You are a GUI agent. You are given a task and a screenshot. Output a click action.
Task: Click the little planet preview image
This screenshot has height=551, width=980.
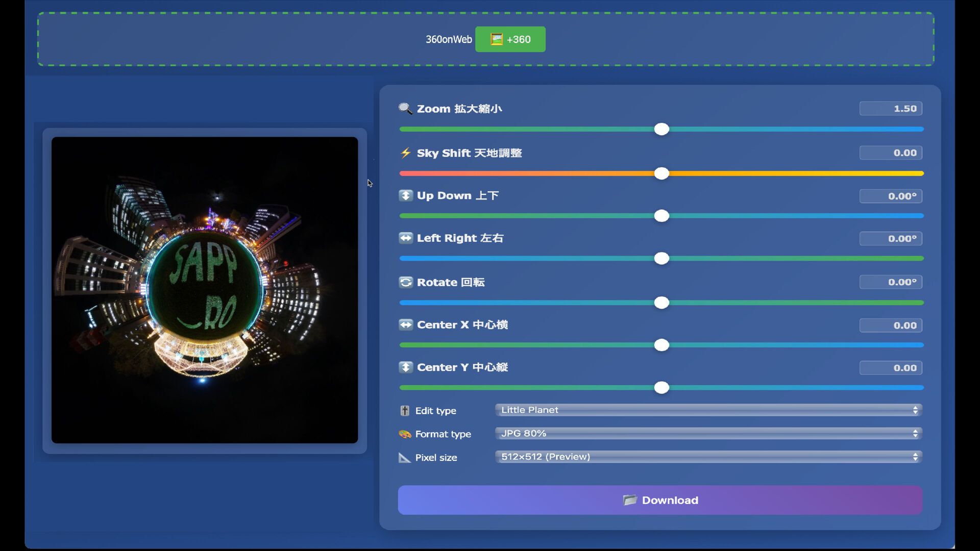[205, 290]
